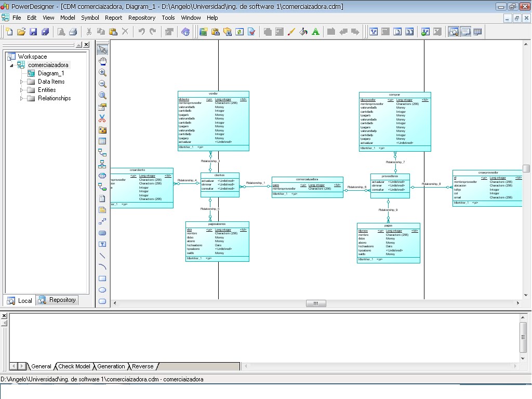This screenshot has height=399, width=532.
Task: Select the Grabber hand tool
Action: pos(102,61)
